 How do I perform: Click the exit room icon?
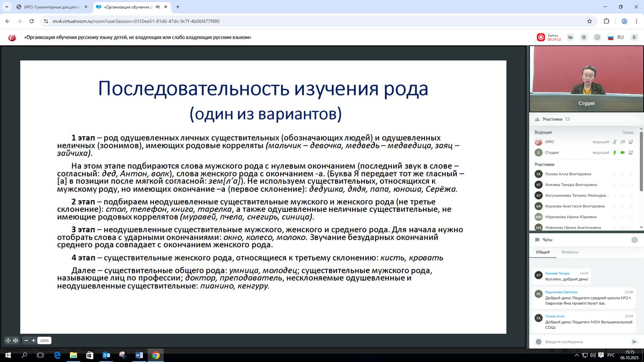click(635, 38)
